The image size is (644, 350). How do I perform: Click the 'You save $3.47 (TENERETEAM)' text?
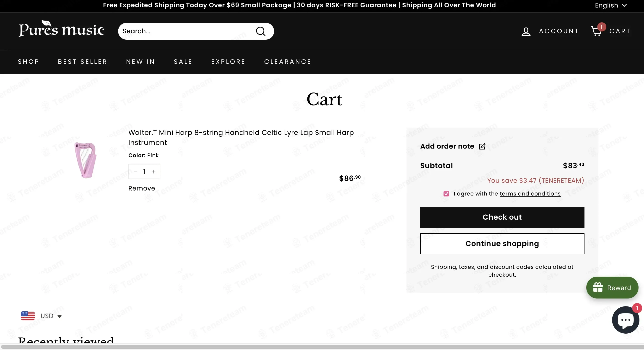[536, 180]
